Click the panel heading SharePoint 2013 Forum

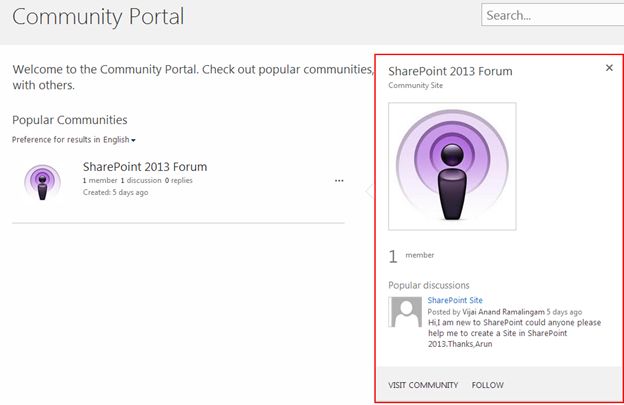tap(450, 71)
